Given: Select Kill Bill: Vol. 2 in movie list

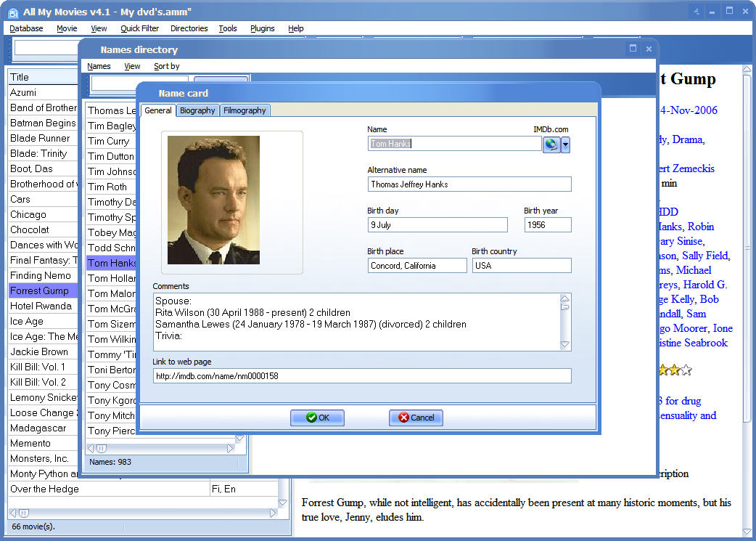Looking at the screenshot, I should pos(43,382).
